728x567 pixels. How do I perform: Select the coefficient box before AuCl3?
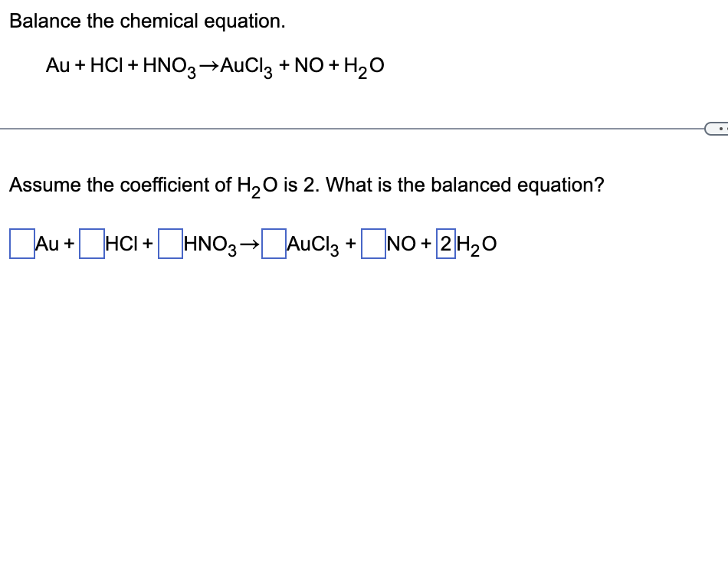tap(274, 244)
